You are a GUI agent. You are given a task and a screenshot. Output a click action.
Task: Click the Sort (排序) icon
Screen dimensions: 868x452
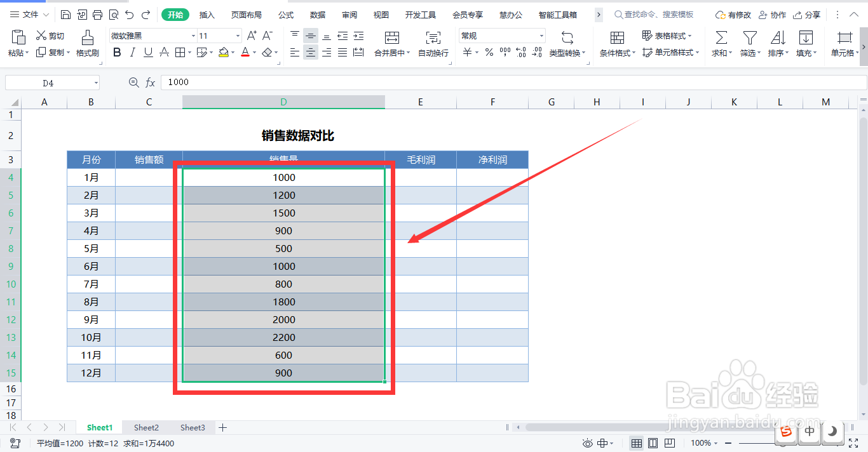(778, 38)
